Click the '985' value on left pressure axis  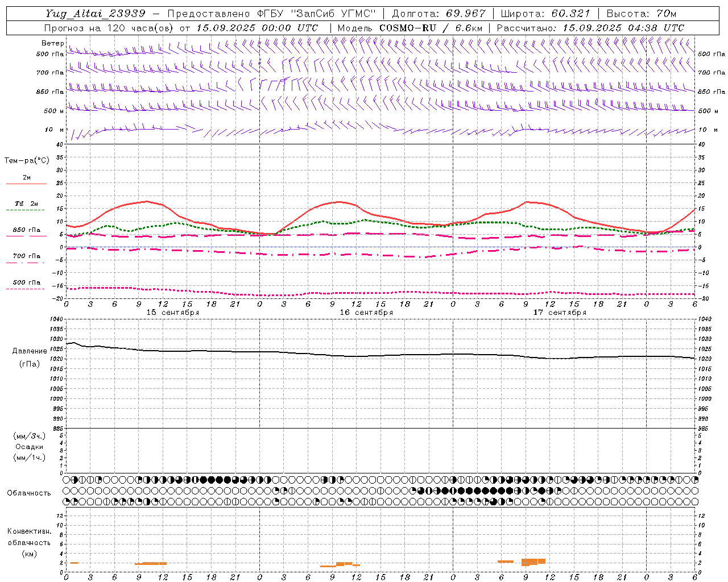pyautogui.click(x=57, y=429)
